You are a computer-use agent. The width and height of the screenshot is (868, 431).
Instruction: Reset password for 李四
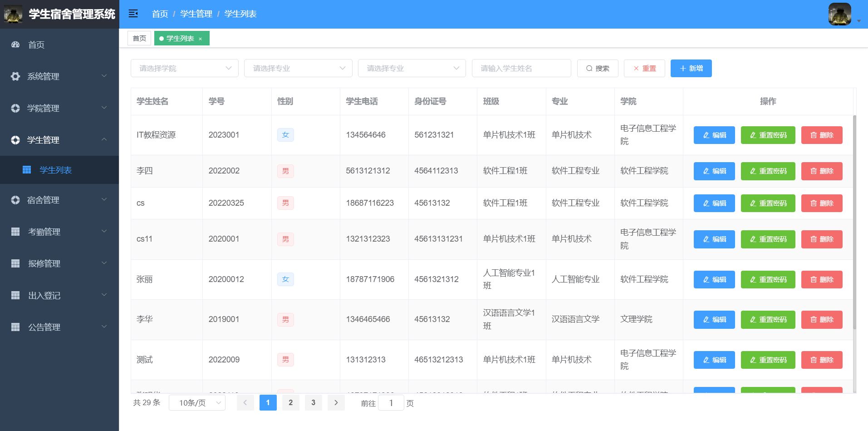pos(768,171)
